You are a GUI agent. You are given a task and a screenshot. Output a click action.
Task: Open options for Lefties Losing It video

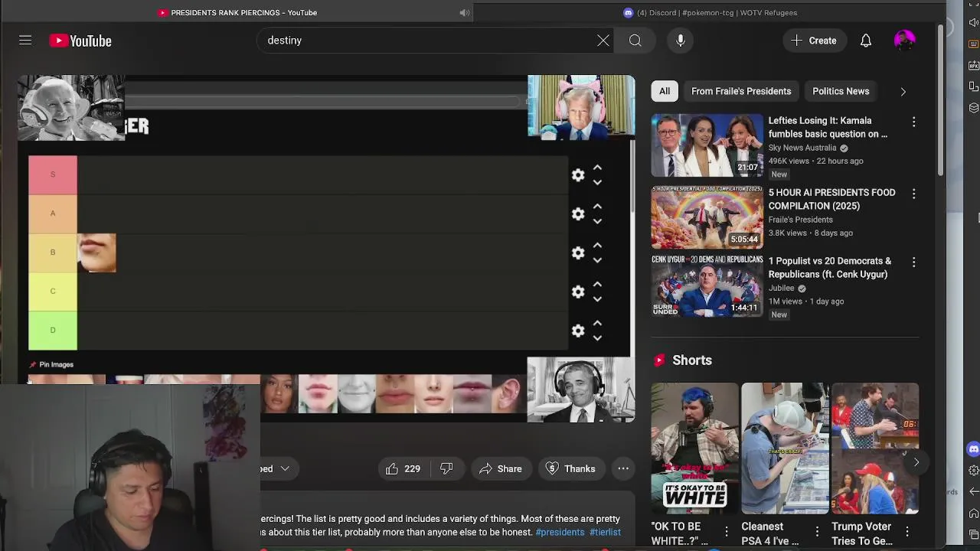coord(913,122)
